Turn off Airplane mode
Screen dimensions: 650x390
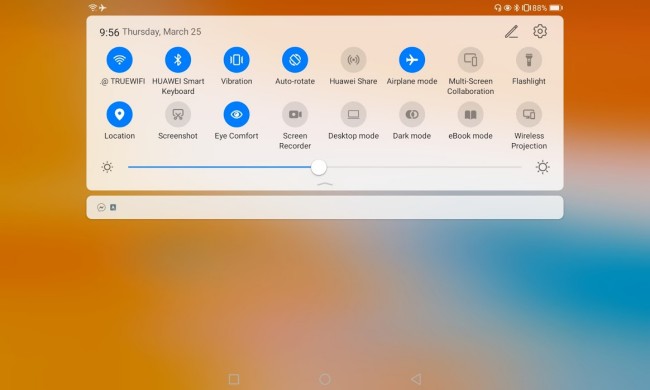coord(412,60)
